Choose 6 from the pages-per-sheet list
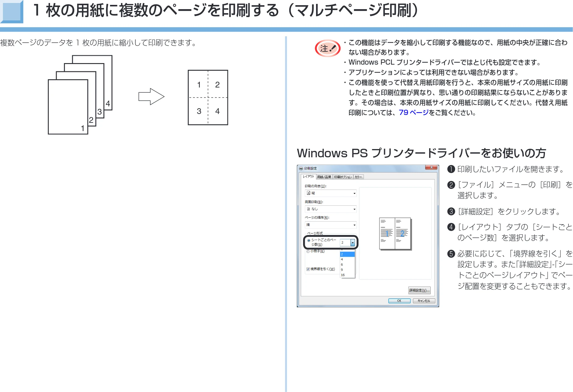 (347, 265)
